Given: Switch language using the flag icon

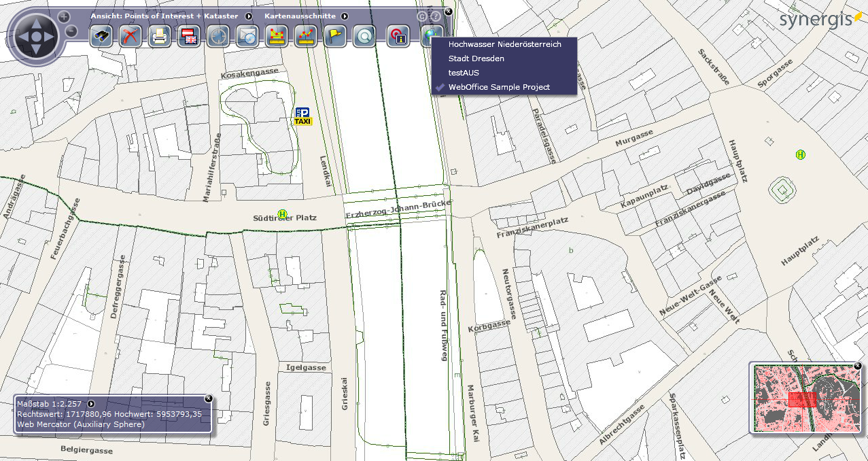Looking at the screenshot, I should 189,36.
